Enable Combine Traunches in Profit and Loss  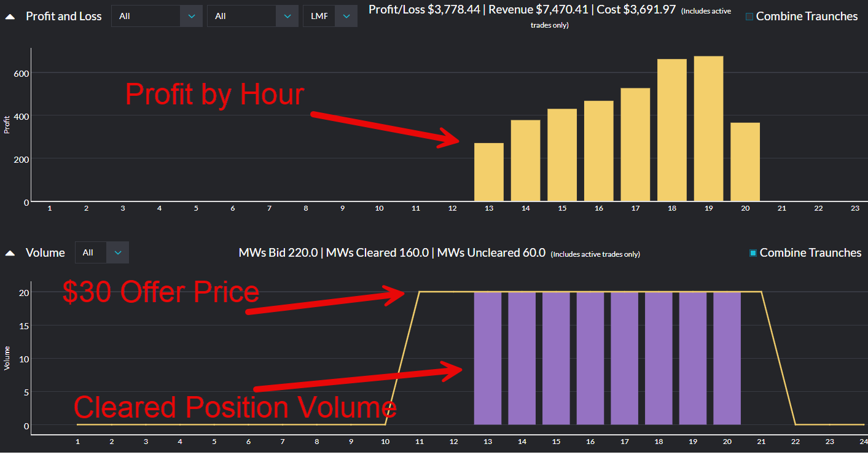[x=749, y=17]
